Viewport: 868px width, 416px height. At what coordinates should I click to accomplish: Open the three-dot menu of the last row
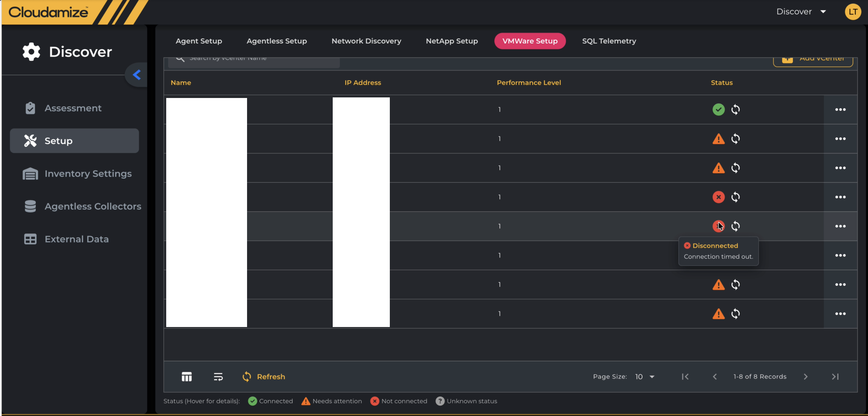pos(840,314)
